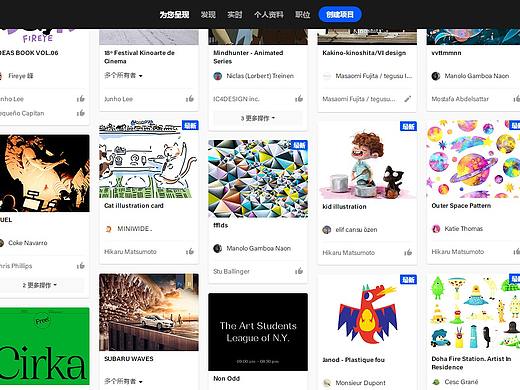Viewport: 520px width, 390px height.
Task: Open the kid illustration thumbnail
Action: [367, 160]
